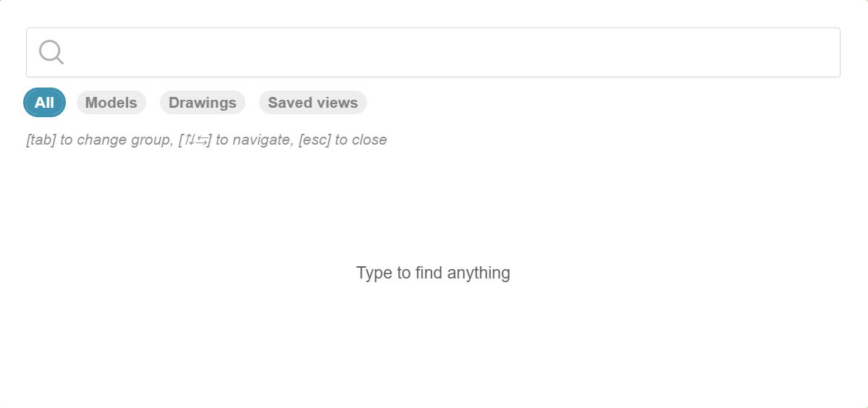Click the arrow keys symbol in hint
The width and height of the screenshot is (868, 408).
coord(195,140)
